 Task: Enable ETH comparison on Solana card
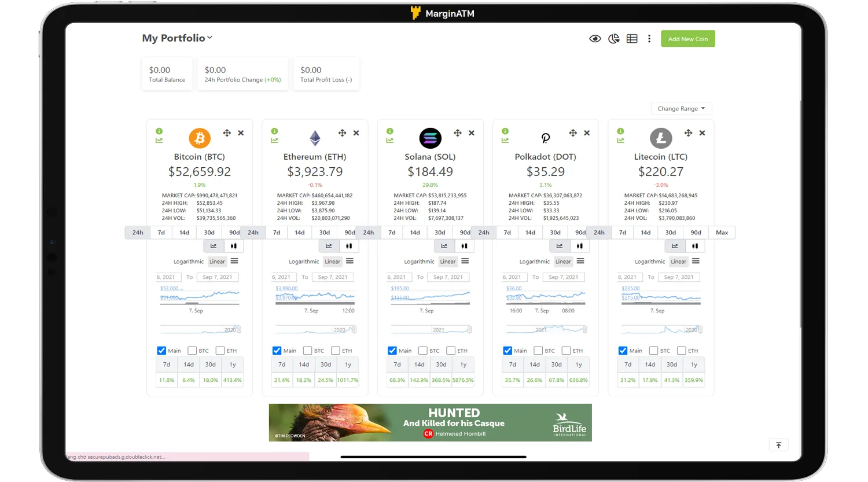(x=451, y=351)
